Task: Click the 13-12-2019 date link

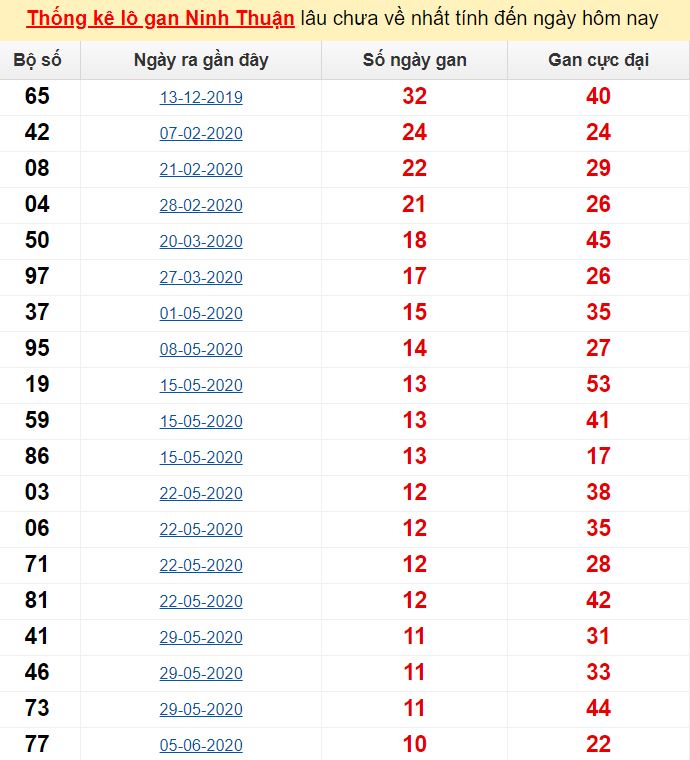Action: [201, 98]
